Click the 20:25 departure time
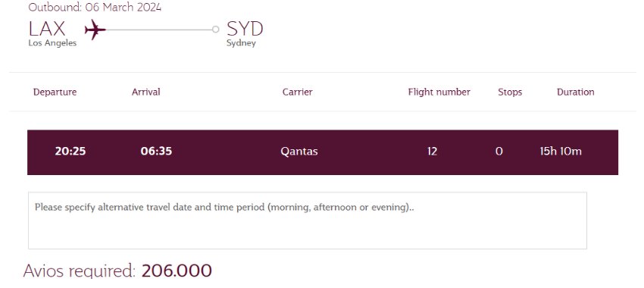The image size is (644, 288). tap(70, 151)
